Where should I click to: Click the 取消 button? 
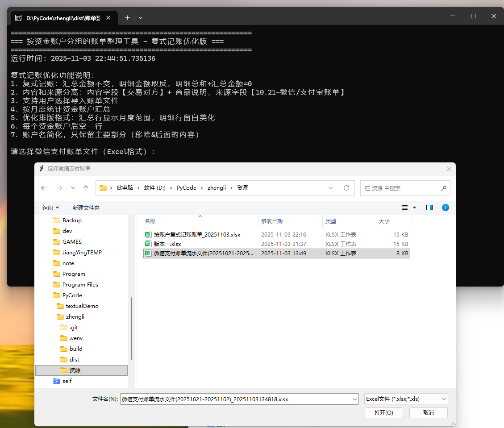[428, 412]
